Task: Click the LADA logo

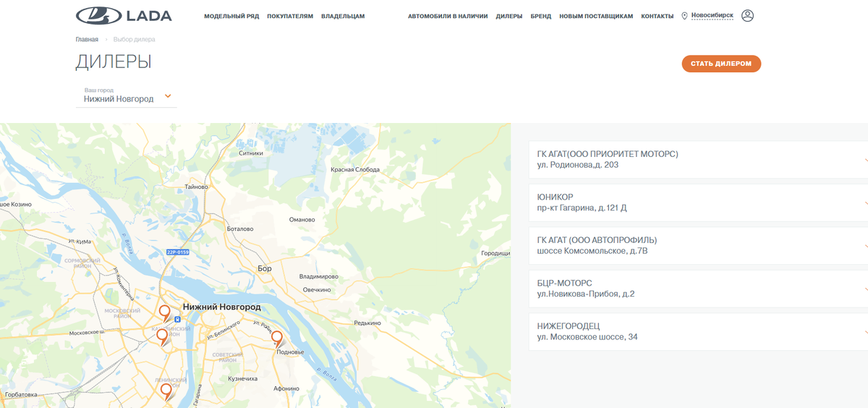Action: coord(124,15)
